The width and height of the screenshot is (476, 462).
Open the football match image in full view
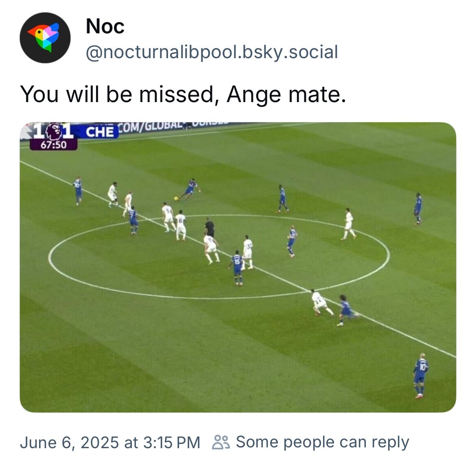238,267
